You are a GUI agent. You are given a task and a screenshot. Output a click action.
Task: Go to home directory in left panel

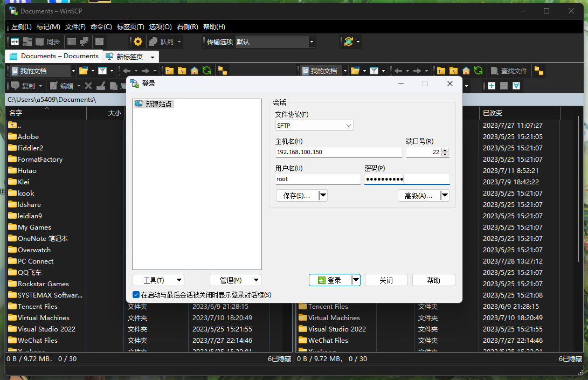click(x=194, y=71)
